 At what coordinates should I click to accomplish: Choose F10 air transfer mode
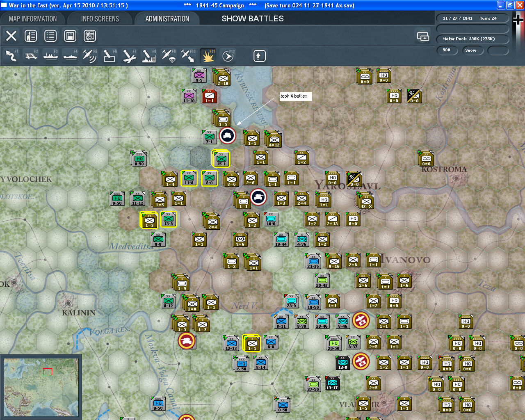pyautogui.click(x=188, y=56)
